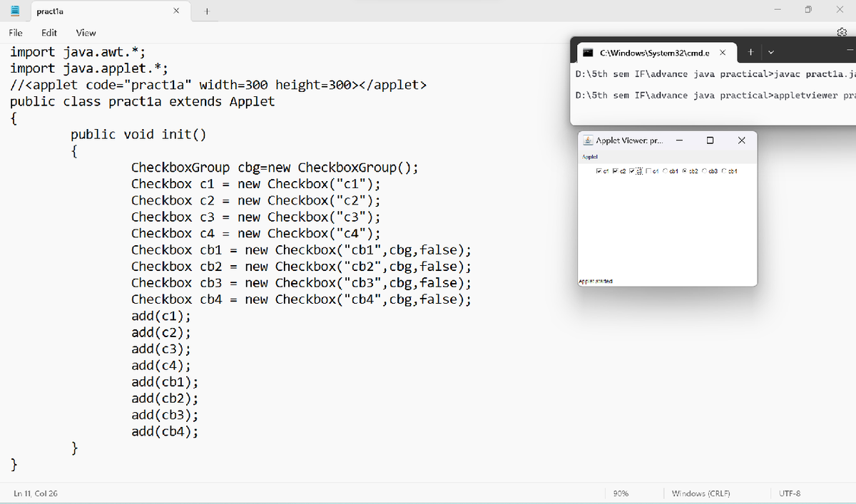Toggle the c1 checkbox off
The image size is (856, 504).
pos(598,170)
